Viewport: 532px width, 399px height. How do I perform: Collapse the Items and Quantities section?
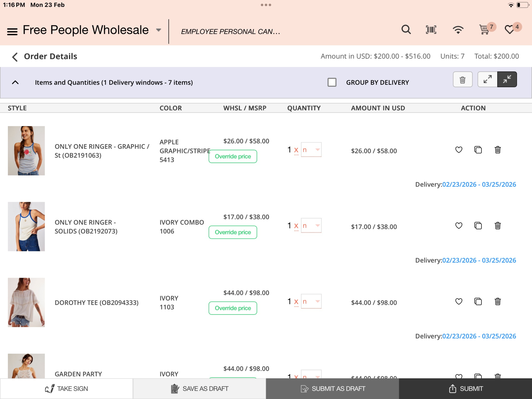pos(15,83)
